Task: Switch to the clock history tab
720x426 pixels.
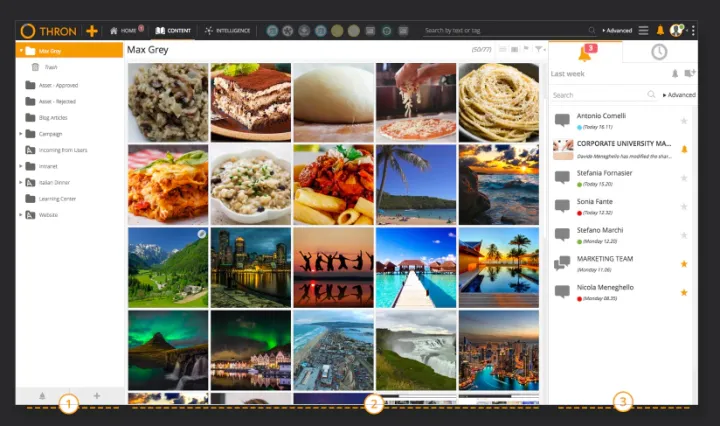Action: pos(659,52)
